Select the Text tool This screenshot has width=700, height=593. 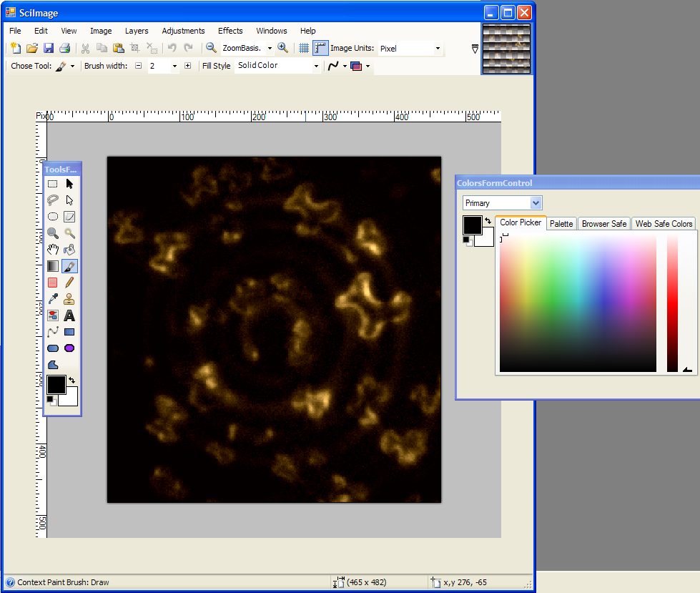pyautogui.click(x=69, y=315)
